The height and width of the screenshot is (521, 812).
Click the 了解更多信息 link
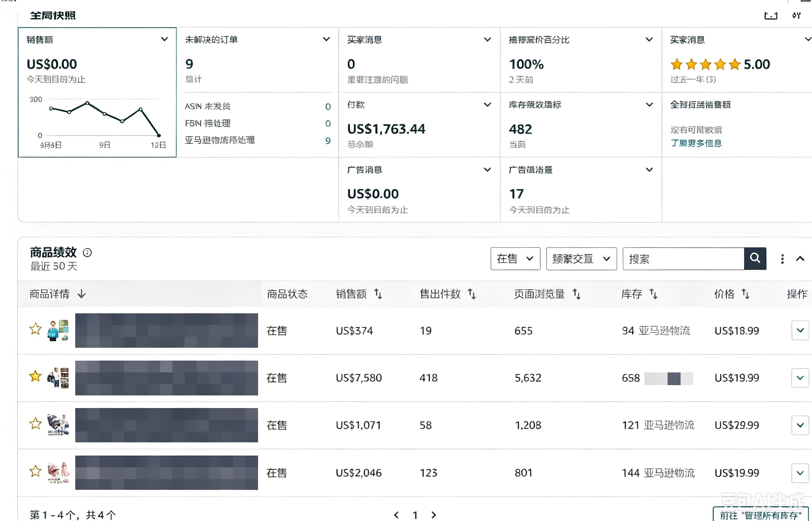(696, 143)
